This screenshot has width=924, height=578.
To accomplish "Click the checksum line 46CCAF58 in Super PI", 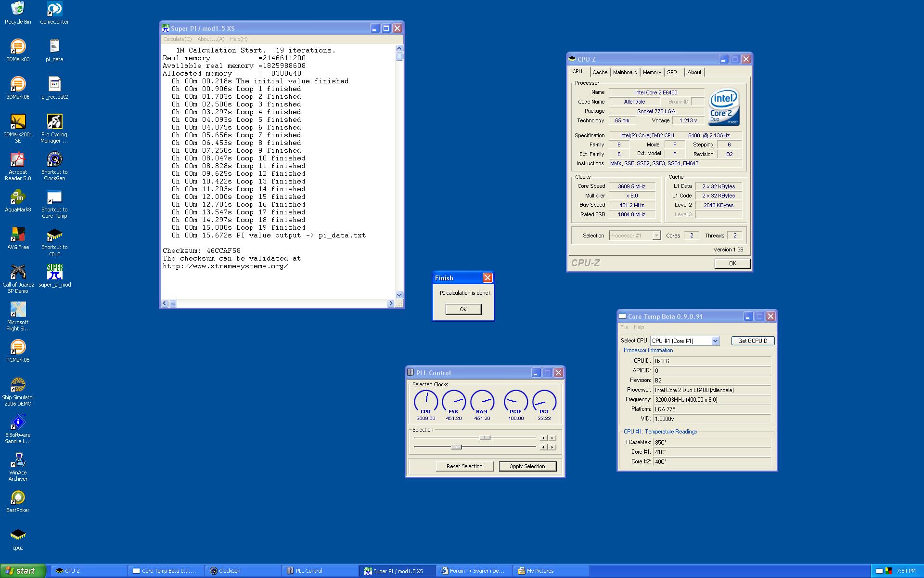I will tap(202, 250).
